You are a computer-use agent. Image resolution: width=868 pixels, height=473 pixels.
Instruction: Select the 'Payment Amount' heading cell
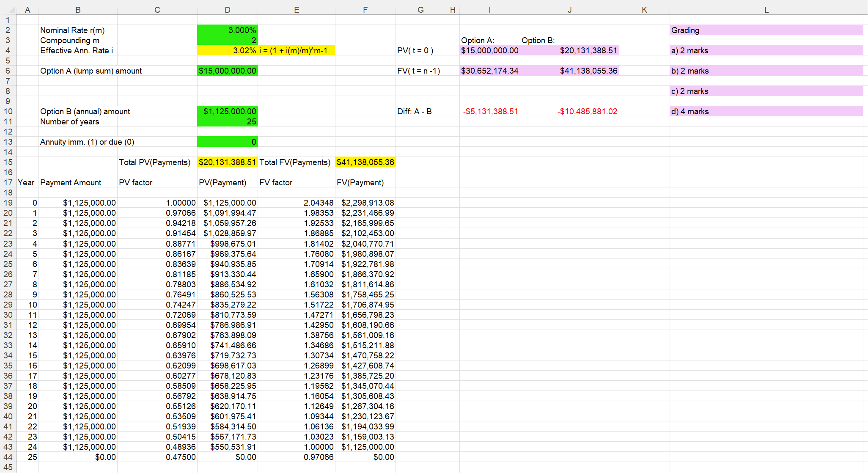[x=78, y=182]
